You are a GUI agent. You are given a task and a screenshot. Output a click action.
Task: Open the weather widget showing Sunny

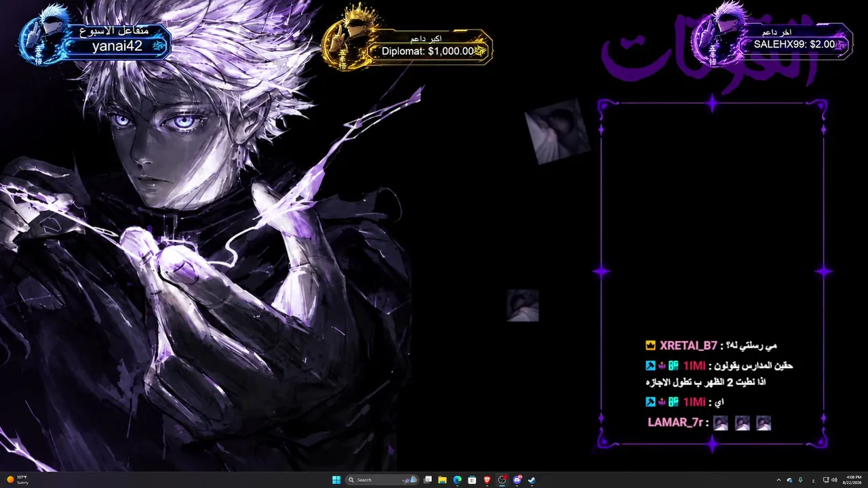point(18,480)
